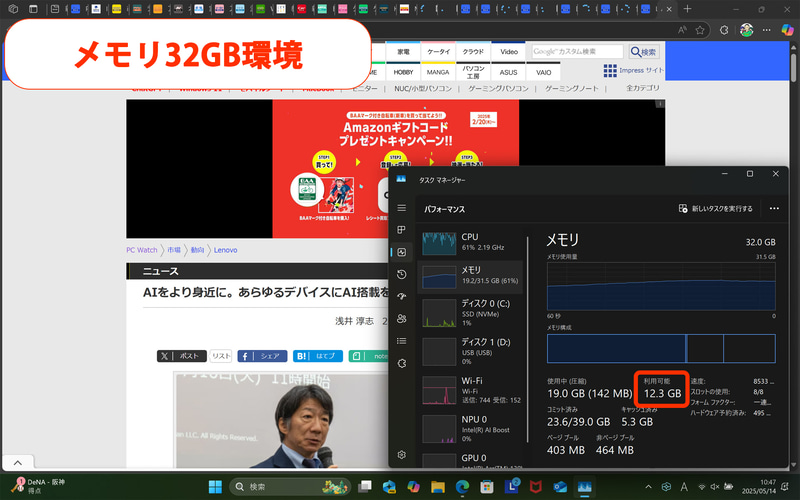The height and width of the screenshot is (500, 800).
Task: Open HOBBY tab on PC Watch site
Action: tap(403, 72)
